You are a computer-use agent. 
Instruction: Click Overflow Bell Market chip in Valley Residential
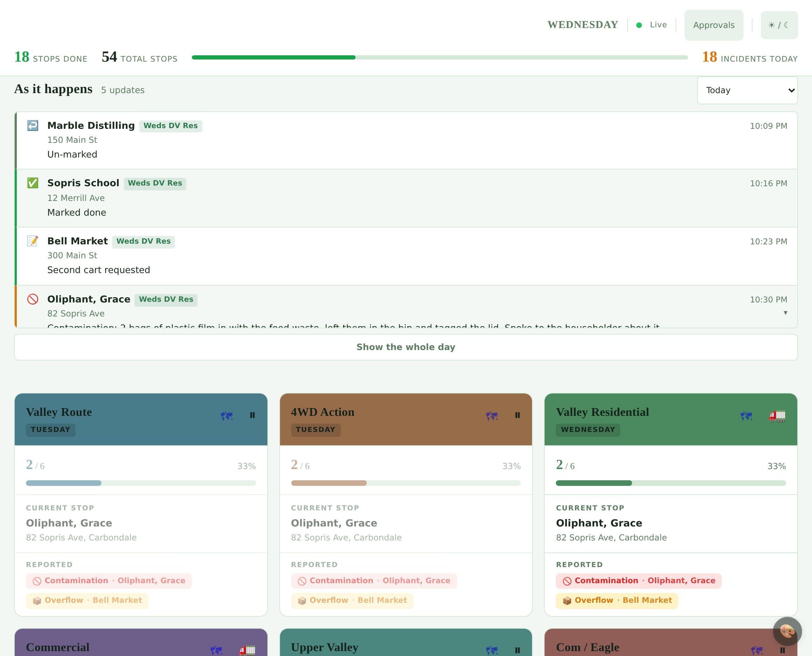point(617,600)
